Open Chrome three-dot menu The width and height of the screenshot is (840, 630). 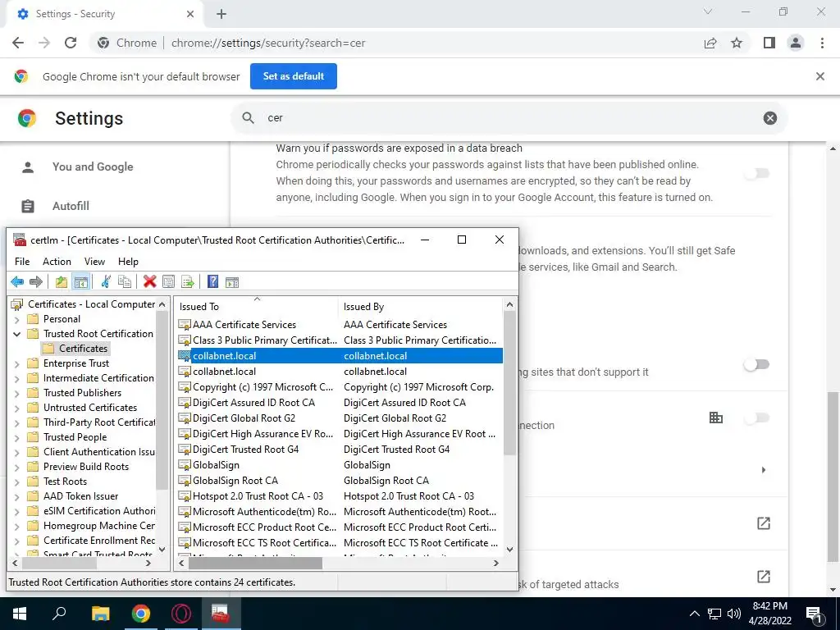pos(822,43)
